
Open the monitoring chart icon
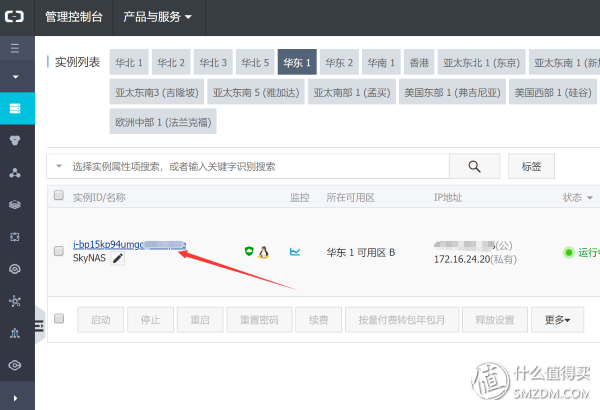pyautogui.click(x=295, y=252)
